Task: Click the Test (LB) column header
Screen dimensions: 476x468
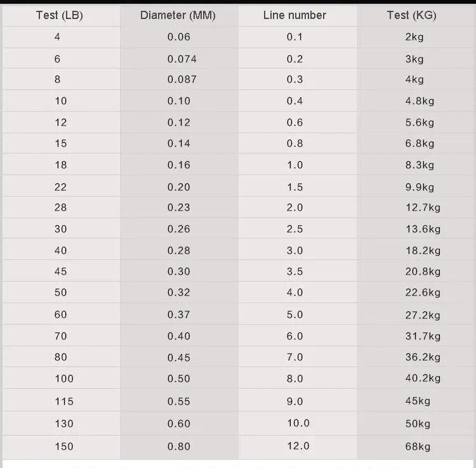Action: [60, 15]
